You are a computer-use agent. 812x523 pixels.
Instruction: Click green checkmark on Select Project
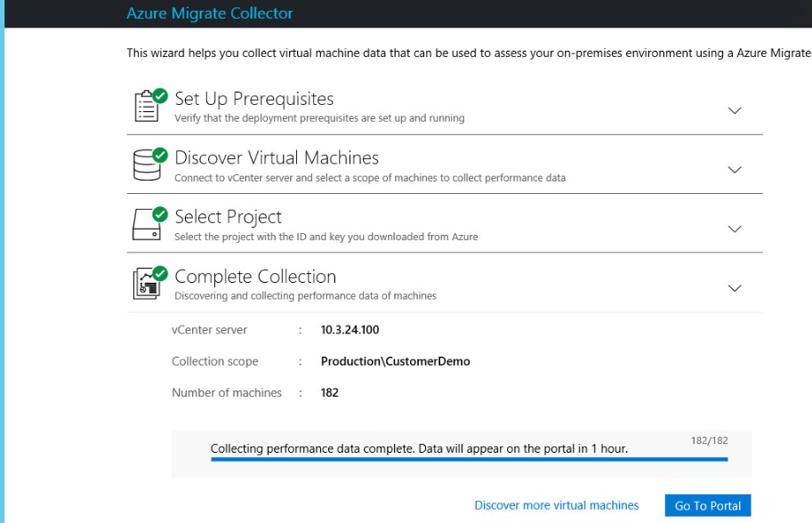(160, 213)
